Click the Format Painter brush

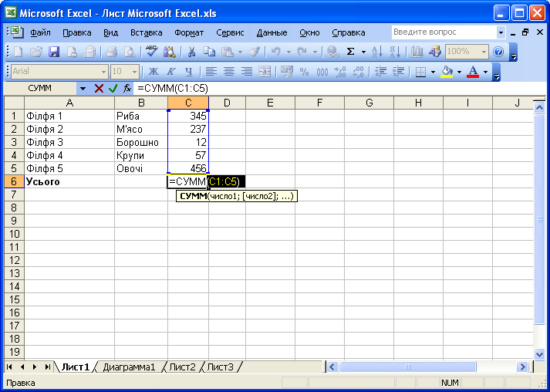pyautogui.click(x=253, y=52)
